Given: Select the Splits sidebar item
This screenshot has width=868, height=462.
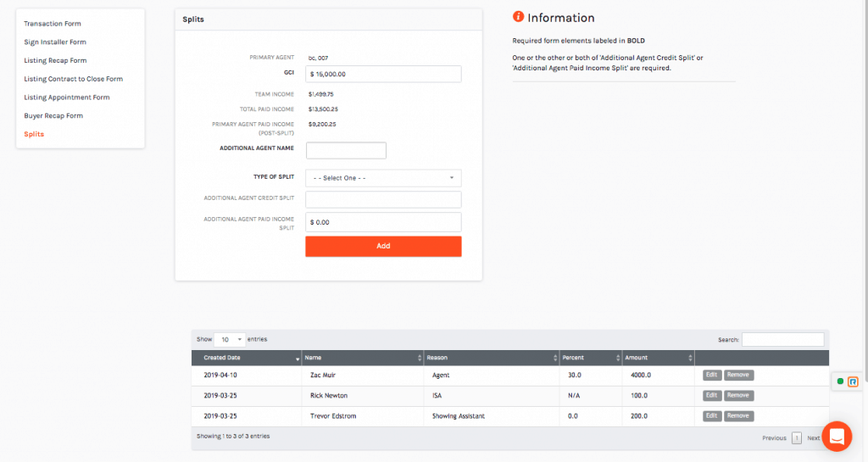Looking at the screenshot, I should point(34,134).
